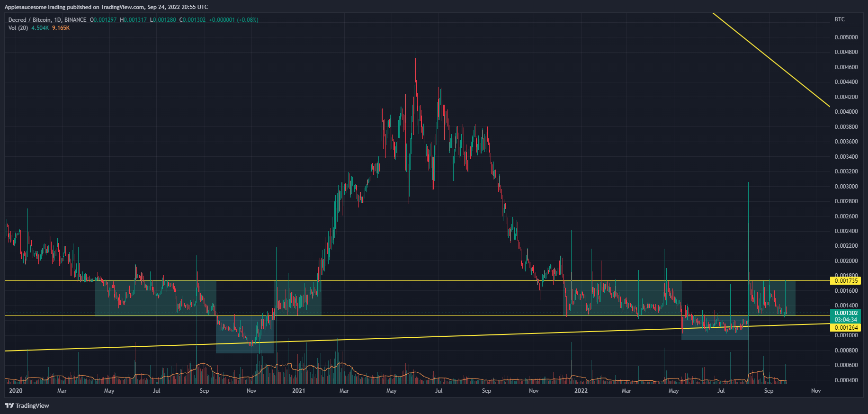
Task: Click the 0.001000 price axis value
Action: click(x=846, y=335)
